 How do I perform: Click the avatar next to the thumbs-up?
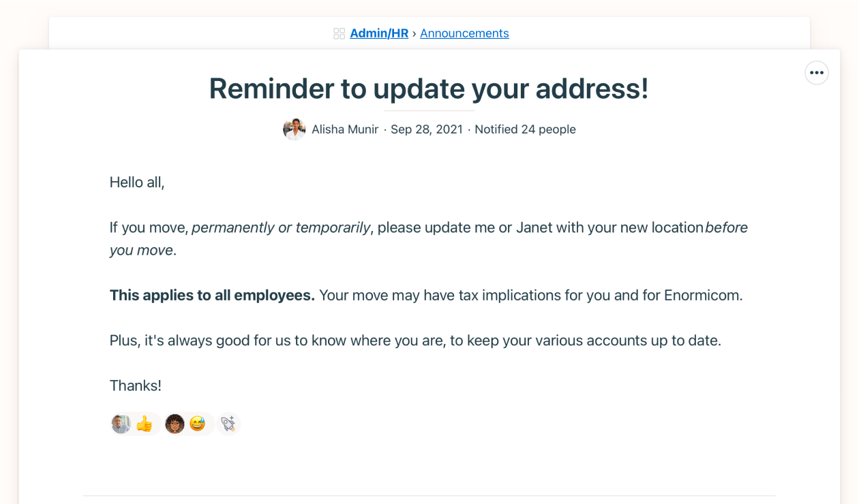121,424
